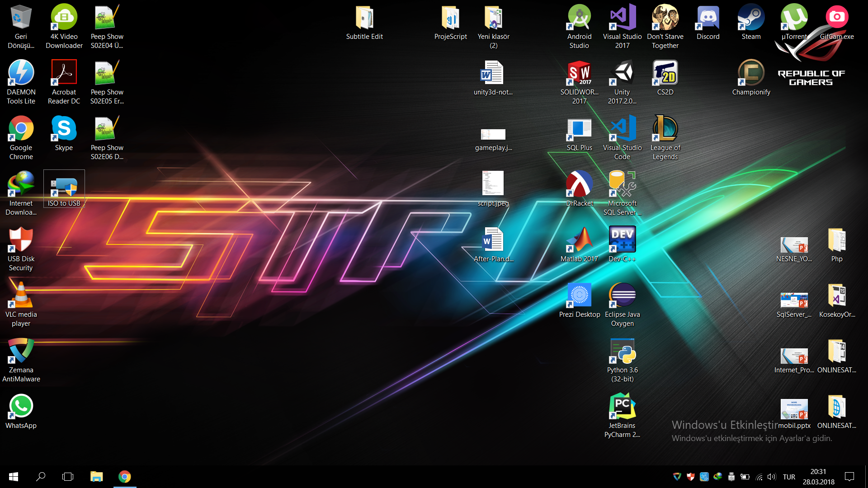868x488 pixels.
Task: Open Wi-Fi network tray icon
Action: [759, 477]
